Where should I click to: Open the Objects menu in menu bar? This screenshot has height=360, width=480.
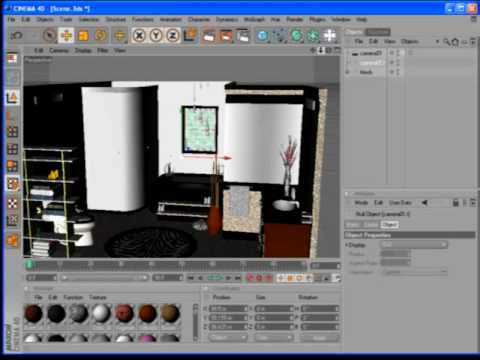point(45,19)
